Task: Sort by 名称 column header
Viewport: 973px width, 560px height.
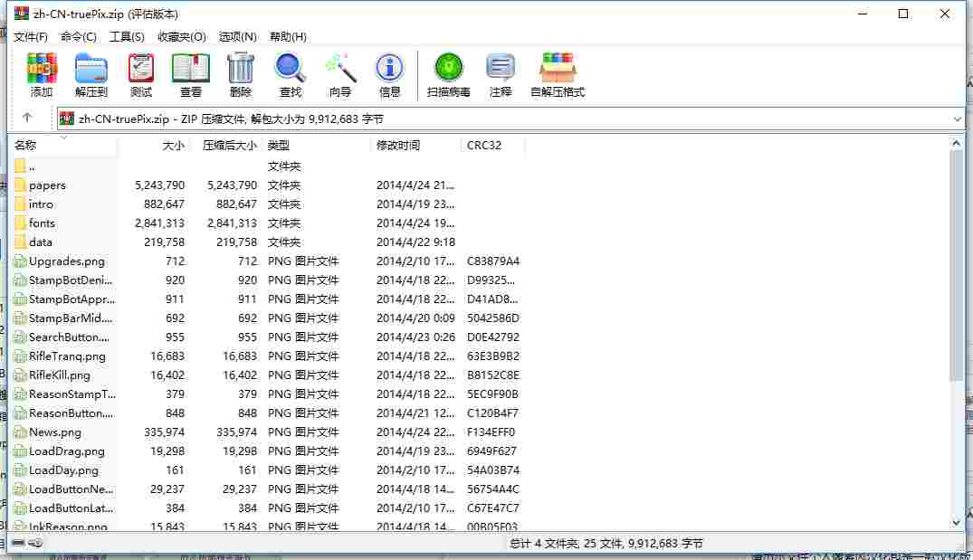Action: (x=64, y=145)
